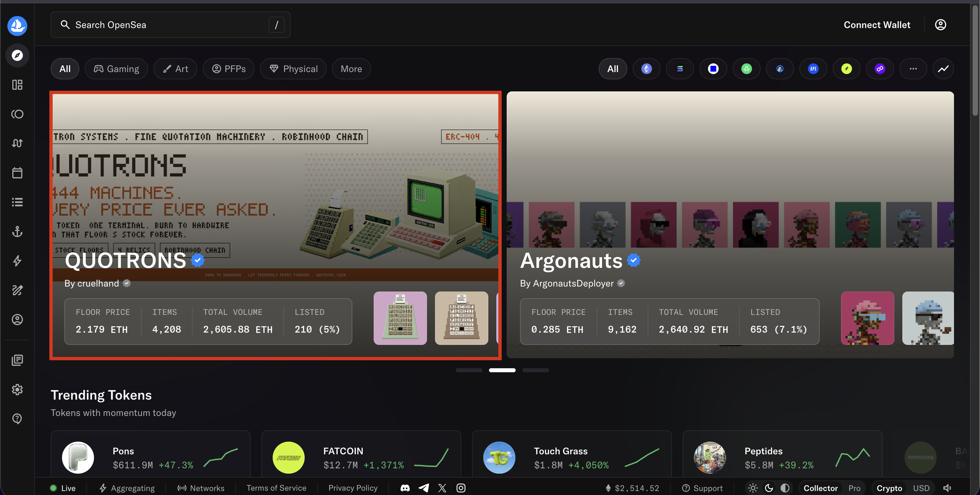Filter by the purple Polygon chain icon
Screen dimensions: 980x495
880,69
